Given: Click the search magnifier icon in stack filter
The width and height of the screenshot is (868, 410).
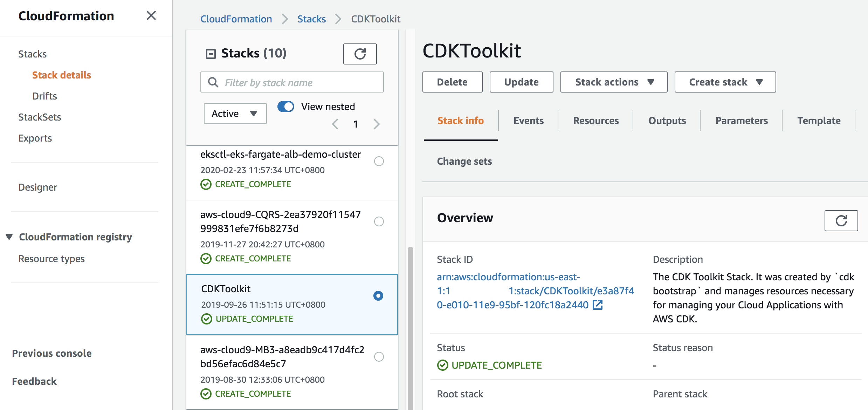Looking at the screenshot, I should pyautogui.click(x=213, y=82).
